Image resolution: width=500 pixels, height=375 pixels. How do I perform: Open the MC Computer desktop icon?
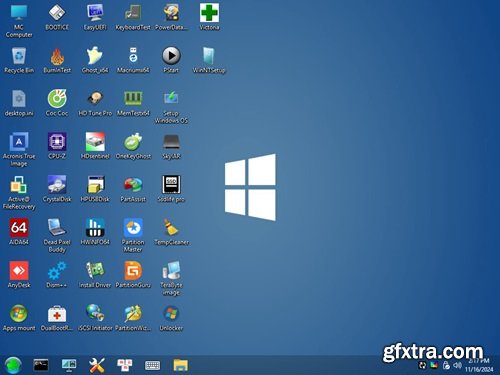[x=19, y=20]
